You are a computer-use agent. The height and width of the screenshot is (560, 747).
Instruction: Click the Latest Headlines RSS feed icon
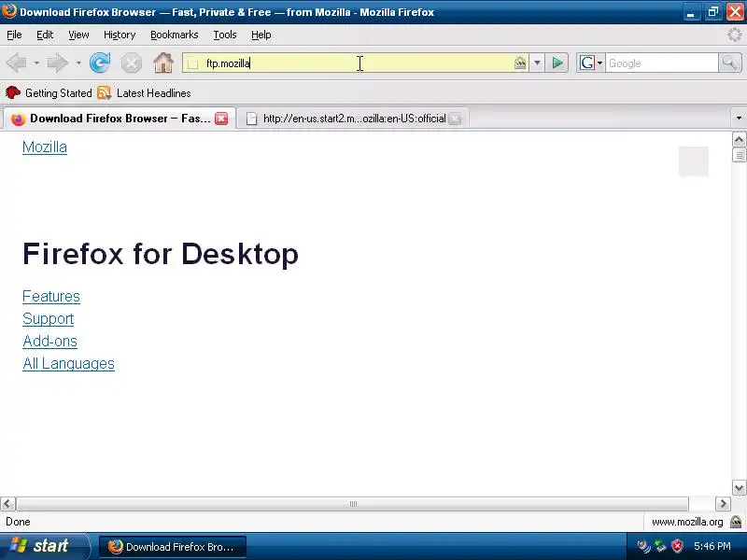tap(104, 92)
